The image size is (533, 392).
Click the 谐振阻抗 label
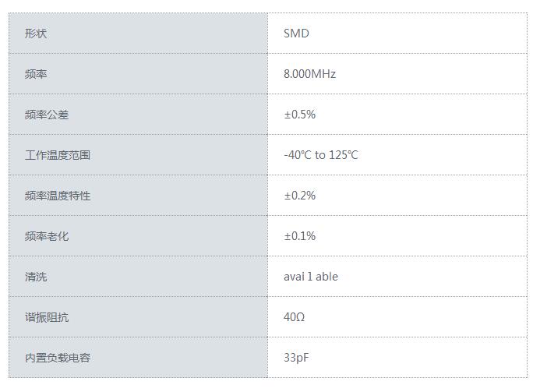(47, 317)
